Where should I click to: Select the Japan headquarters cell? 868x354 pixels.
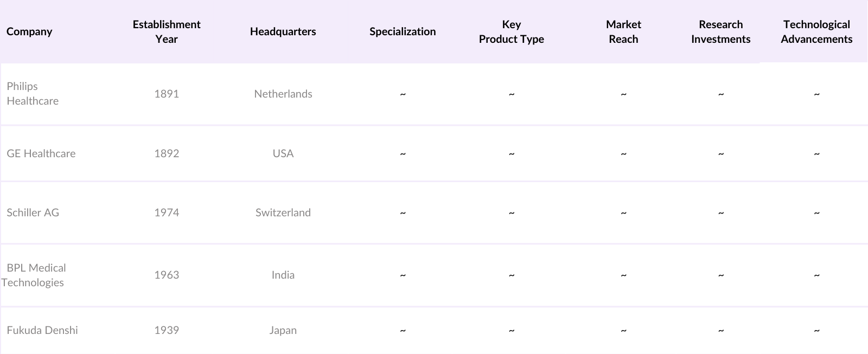click(283, 330)
